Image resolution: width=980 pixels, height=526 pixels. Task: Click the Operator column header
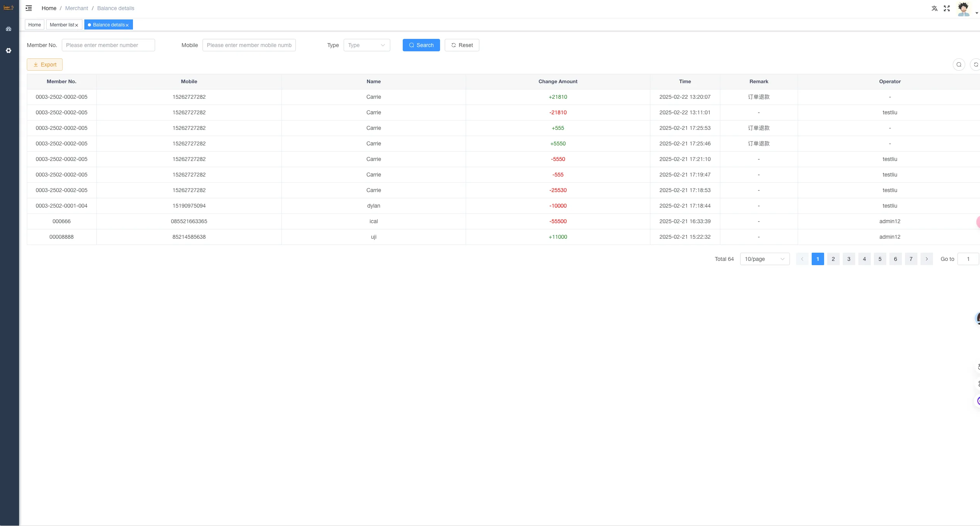(x=890, y=82)
